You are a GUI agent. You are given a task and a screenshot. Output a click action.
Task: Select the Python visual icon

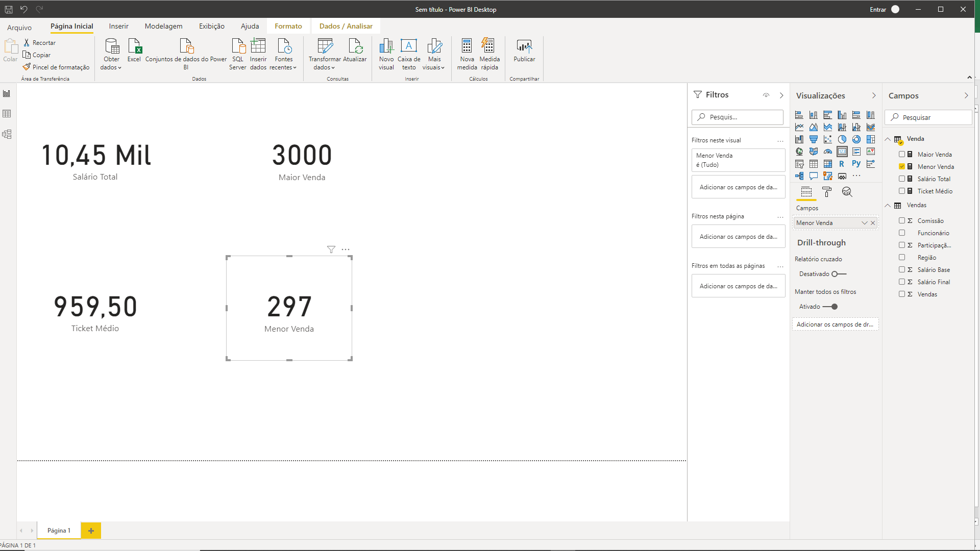point(856,164)
